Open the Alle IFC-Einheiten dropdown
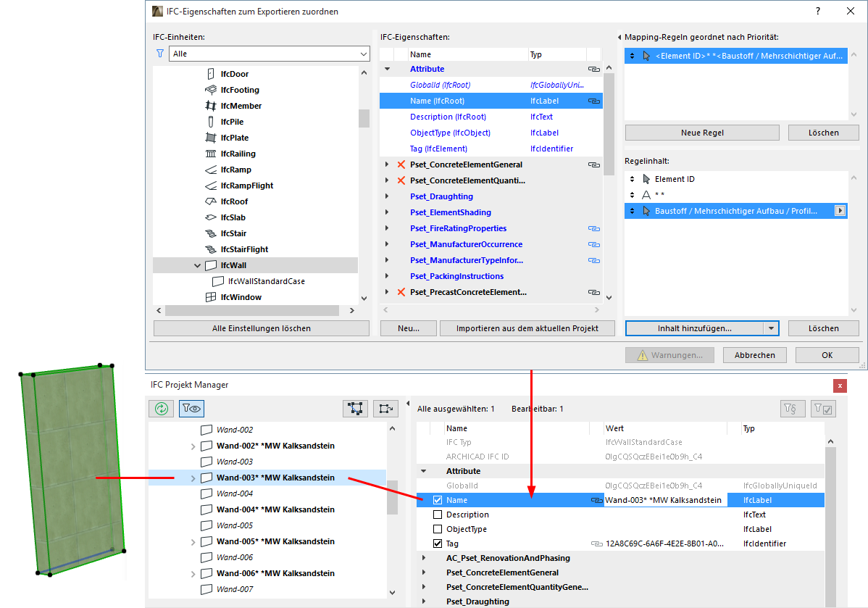 [269, 54]
